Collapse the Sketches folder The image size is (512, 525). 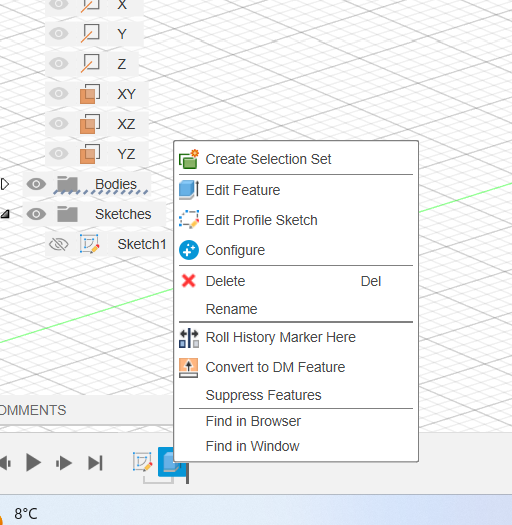(5, 214)
